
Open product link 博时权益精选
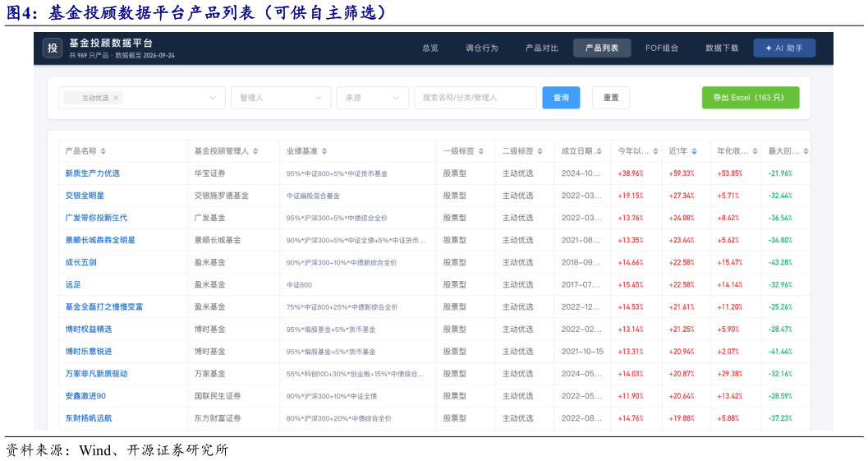[89, 330]
